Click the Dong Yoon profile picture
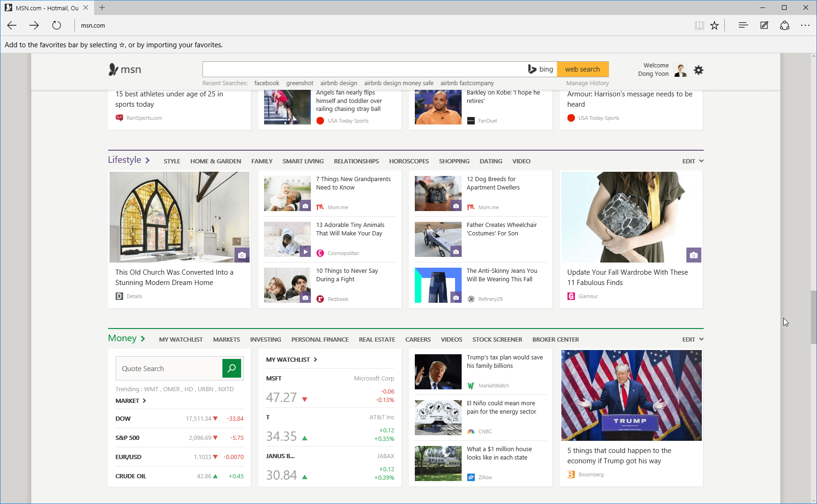The width and height of the screenshot is (817, 504). point(680,70)
